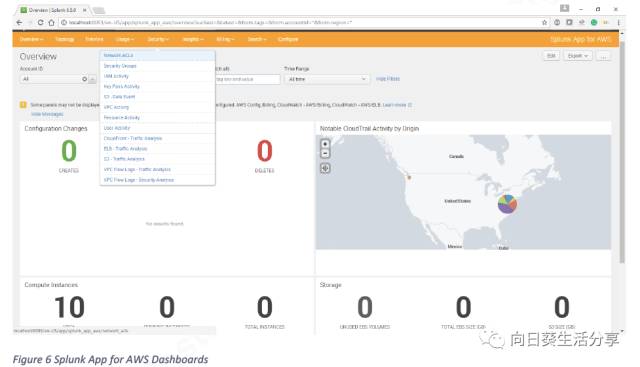Zoom in on the CloudTrail map
This screenshot has height=367, width=640.
[325, 144]
